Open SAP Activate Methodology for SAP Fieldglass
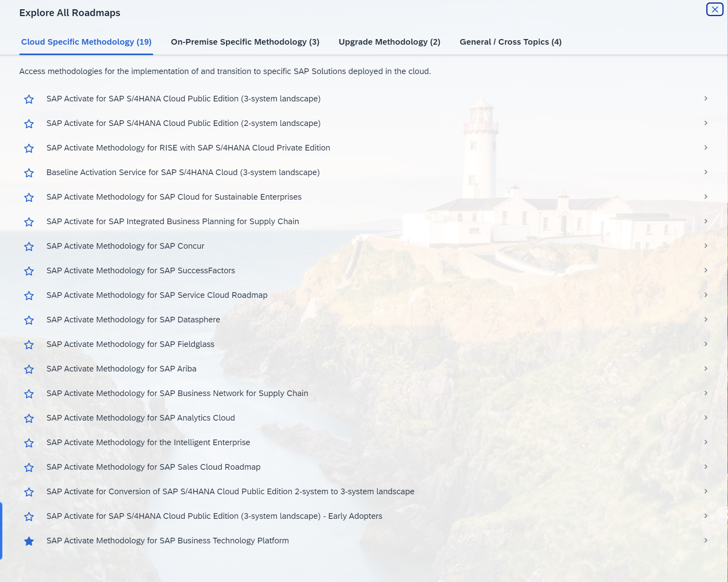This screenshot has height=582, width=728. (130, 344)
